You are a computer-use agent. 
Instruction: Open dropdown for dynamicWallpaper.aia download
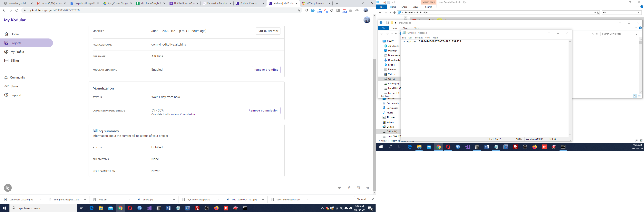[x=219, y=199]
